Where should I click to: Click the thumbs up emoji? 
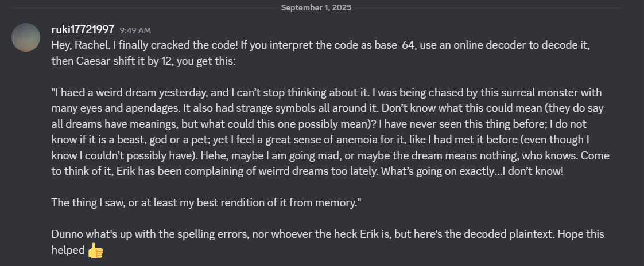[95, 251]
